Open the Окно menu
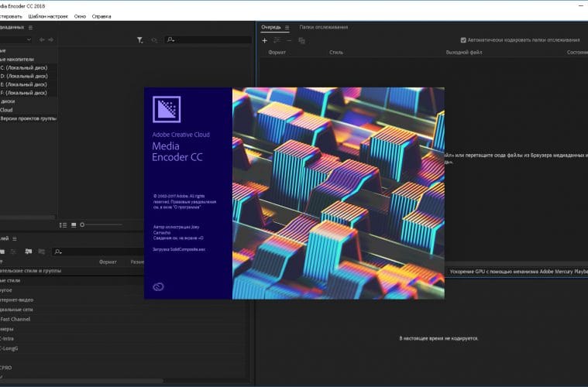The width and height of the screenshot is (588, 387). [80, 15]
